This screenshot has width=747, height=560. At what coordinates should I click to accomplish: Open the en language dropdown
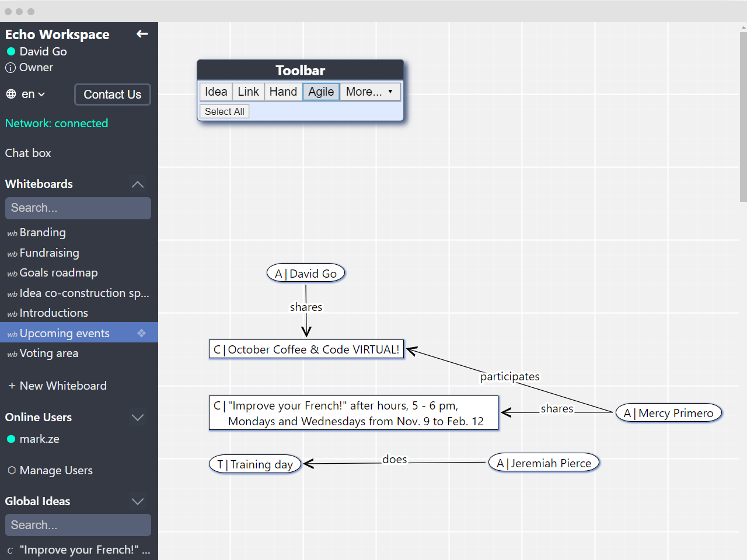point(33,94)
